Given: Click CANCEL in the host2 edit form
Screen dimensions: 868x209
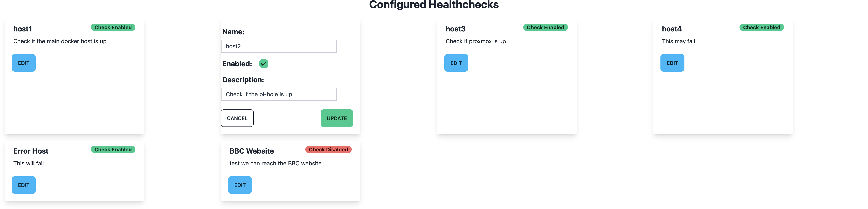Looking at the screenshot, I should pos(237,118).
